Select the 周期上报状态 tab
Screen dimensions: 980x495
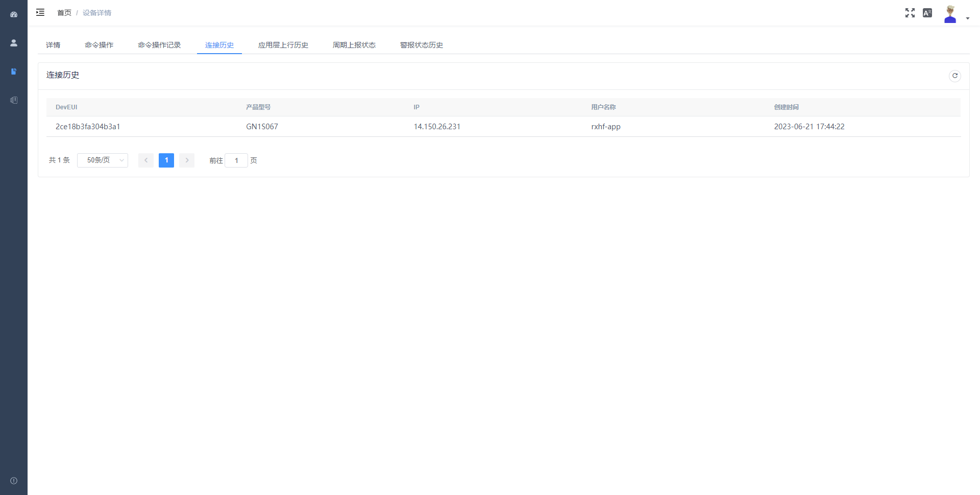354,45
